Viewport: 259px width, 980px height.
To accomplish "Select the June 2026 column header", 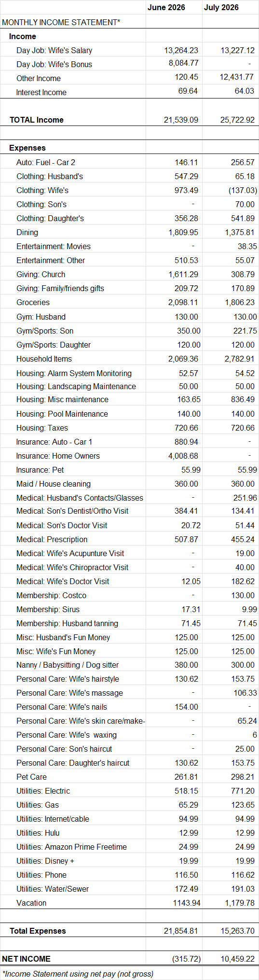I will click(x=166, y=7).
